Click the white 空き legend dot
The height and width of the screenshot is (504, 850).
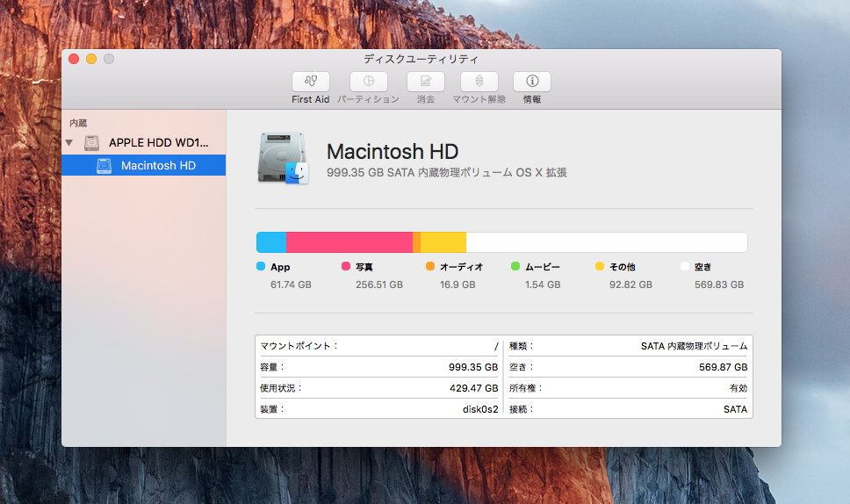(x=685, y=266)
